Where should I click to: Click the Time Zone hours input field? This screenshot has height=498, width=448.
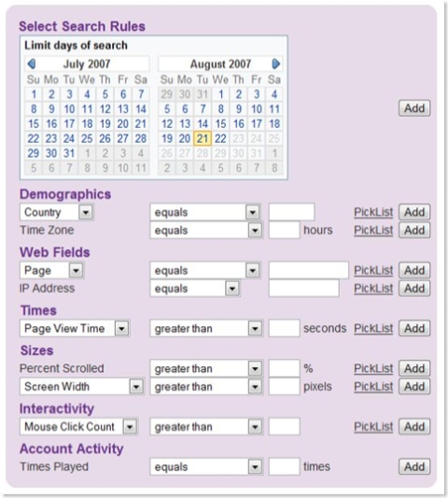coord(284,230)
